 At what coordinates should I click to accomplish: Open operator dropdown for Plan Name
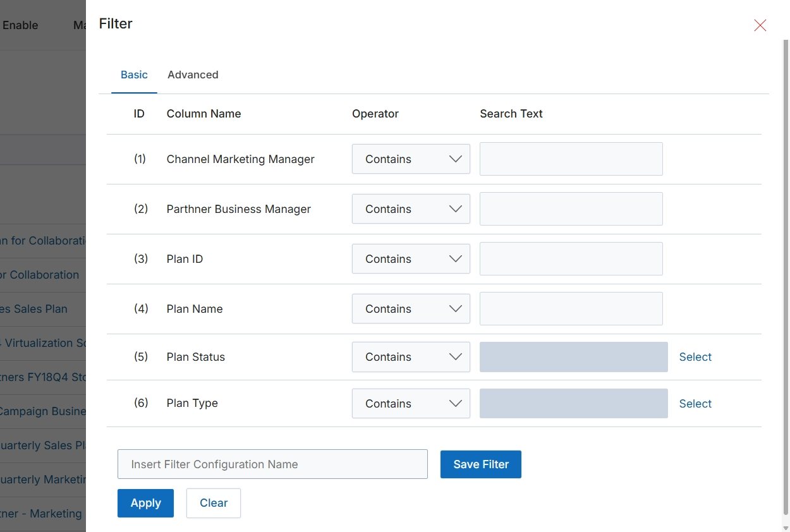tap(411, 309)
